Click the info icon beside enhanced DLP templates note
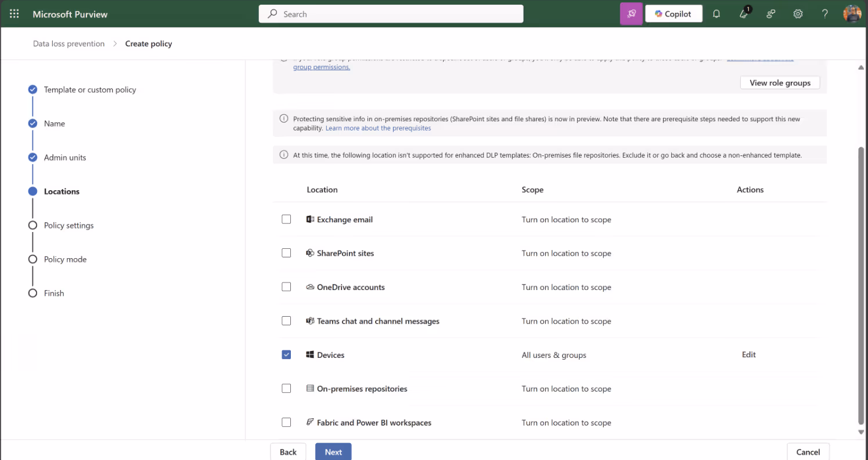868x460 pixels. point(284,155)
